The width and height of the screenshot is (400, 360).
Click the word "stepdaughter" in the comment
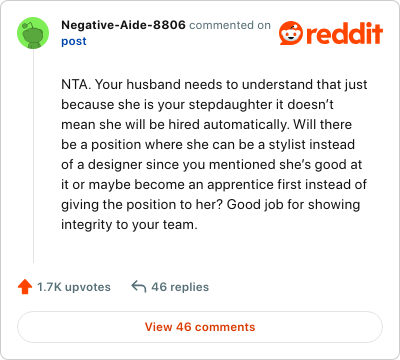pos(230,105)
